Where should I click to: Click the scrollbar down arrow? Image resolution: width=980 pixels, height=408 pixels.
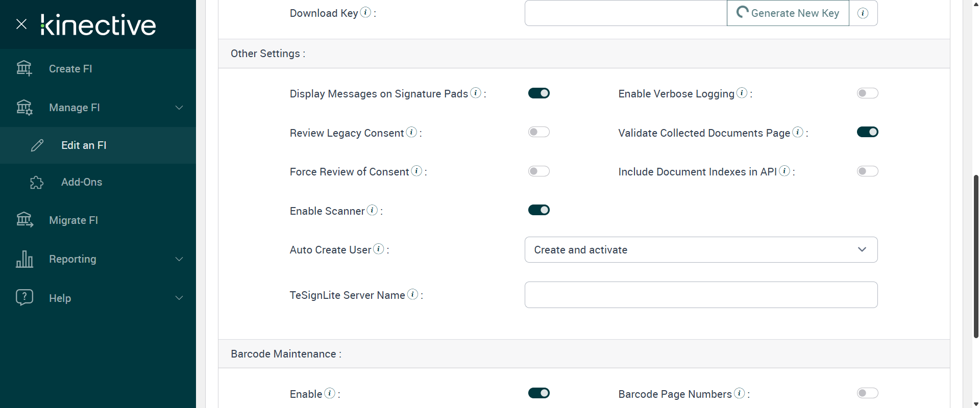[x=976, y=404]
